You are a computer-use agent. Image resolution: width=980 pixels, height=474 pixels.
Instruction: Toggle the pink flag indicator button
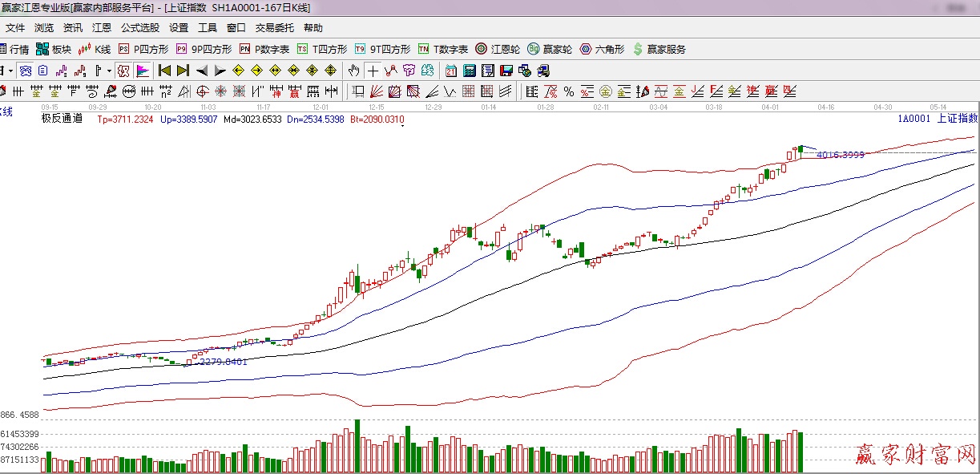143,71
